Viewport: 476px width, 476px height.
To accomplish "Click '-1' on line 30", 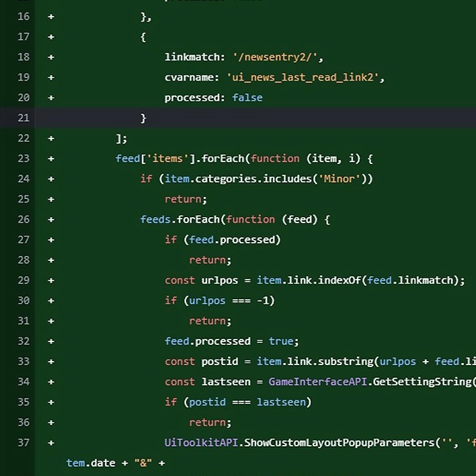I will (263, 301).
